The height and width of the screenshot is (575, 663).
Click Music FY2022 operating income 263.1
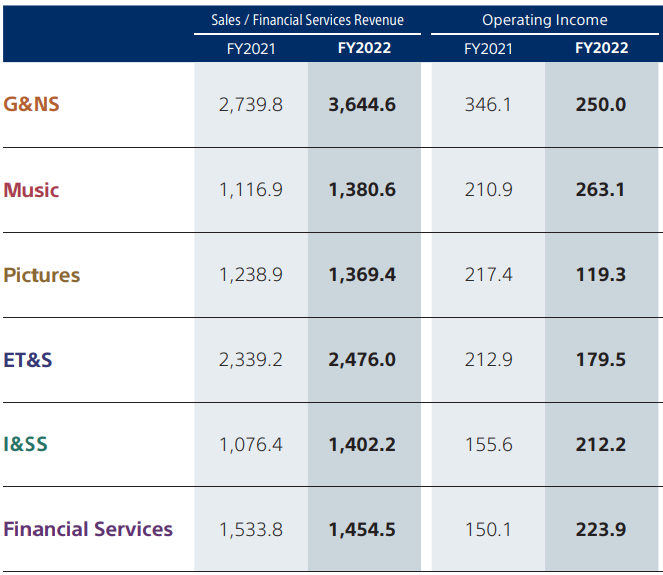(601, 190)
